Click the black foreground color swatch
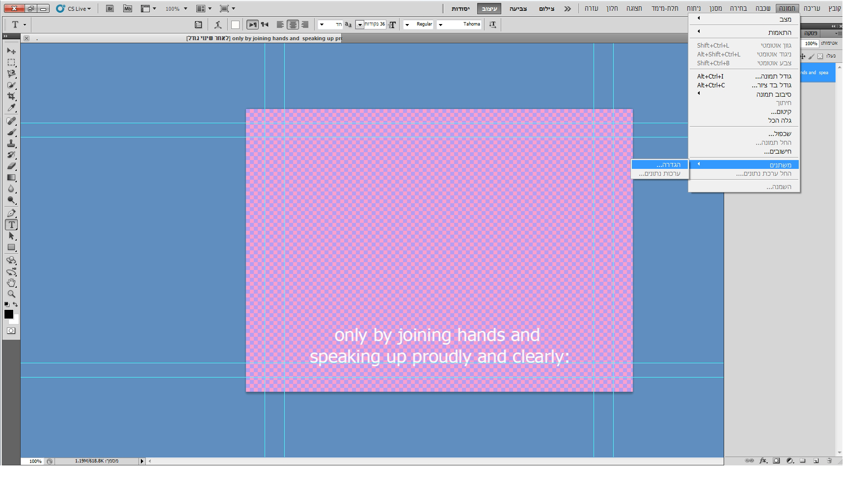868x487 pixels. tap(9, 315)
